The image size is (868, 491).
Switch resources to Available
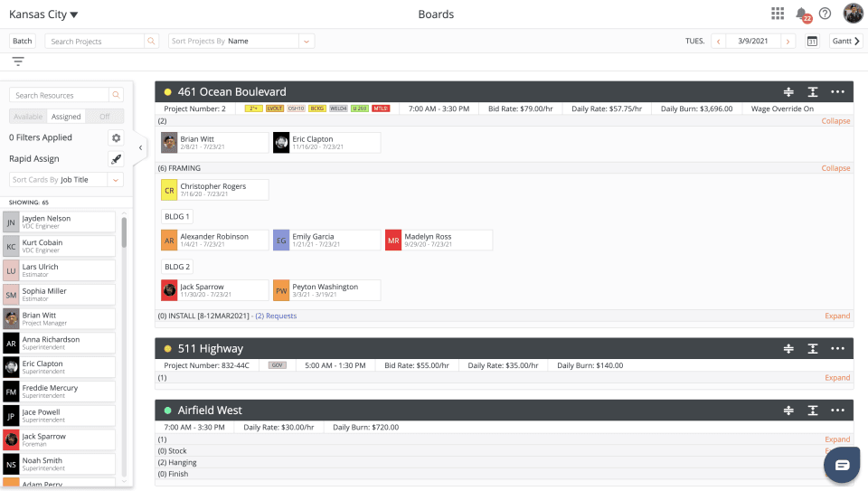coord(29,117)
